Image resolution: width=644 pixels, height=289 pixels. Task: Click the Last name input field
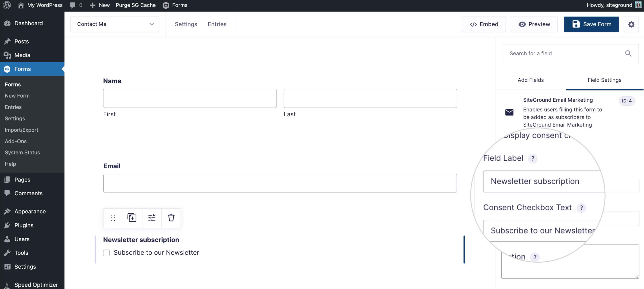point(370,98)
